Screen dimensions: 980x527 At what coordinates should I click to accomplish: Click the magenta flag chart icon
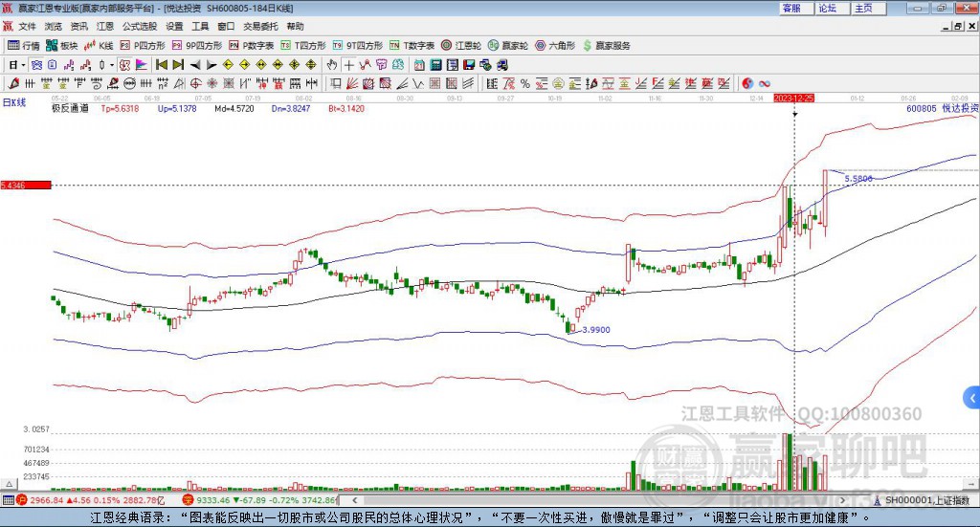tap(142, 65)
